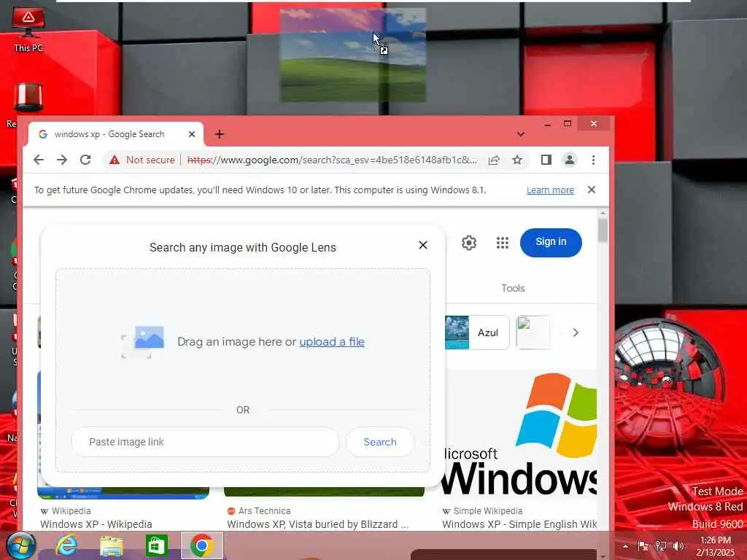Share this page using the share icon
This screenshot has height=560, width=747.
click(x=494, y=160)
